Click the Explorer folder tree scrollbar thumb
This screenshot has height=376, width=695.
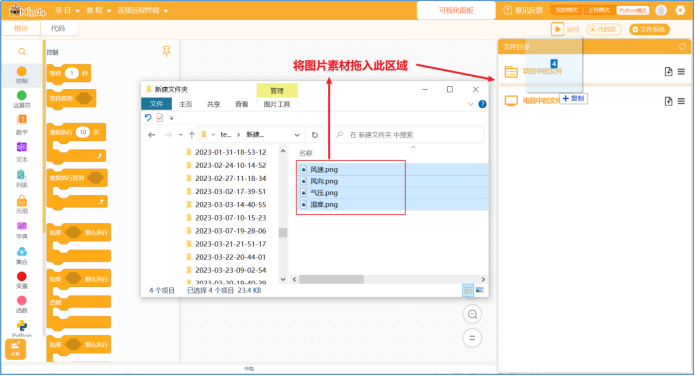coord(283,232)
